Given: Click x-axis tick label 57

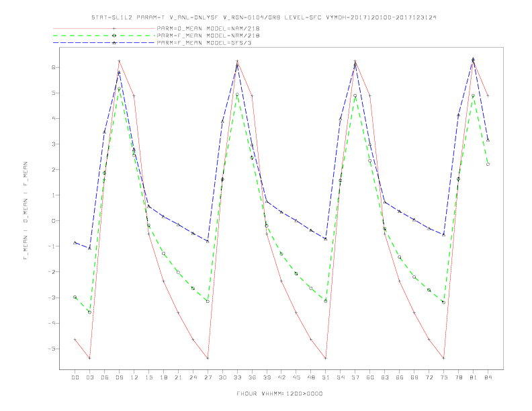Looking at the screenshot, I should coord(355,377).
